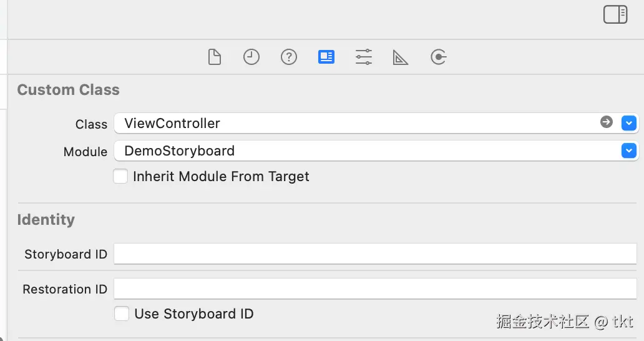Expand the Class dropdown list
This screenshot has width=644, height=341.
(x=628, y=123)
